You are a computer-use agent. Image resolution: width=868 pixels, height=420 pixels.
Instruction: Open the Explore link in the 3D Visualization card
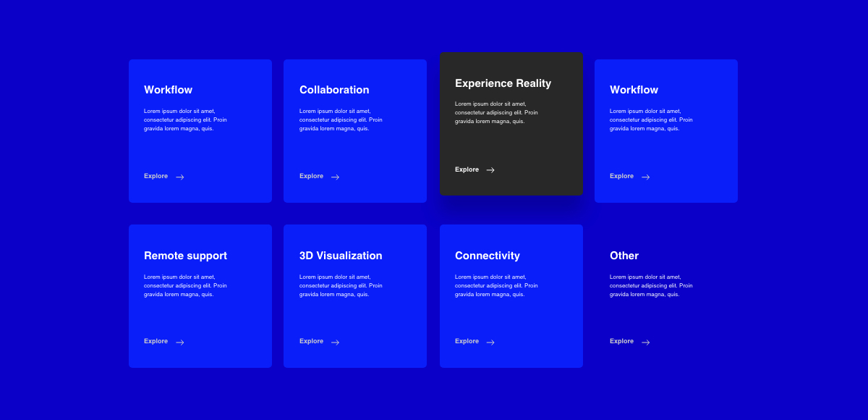click(311, 341)
